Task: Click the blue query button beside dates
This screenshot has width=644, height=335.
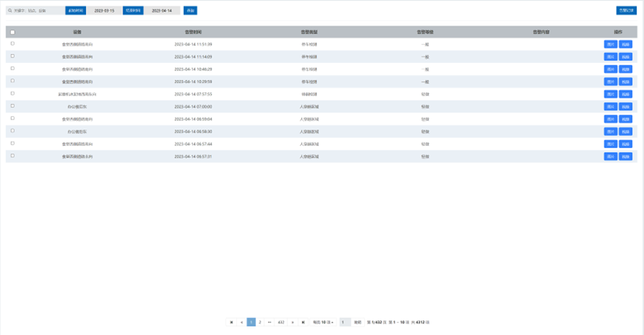Action: coord(190,11)
